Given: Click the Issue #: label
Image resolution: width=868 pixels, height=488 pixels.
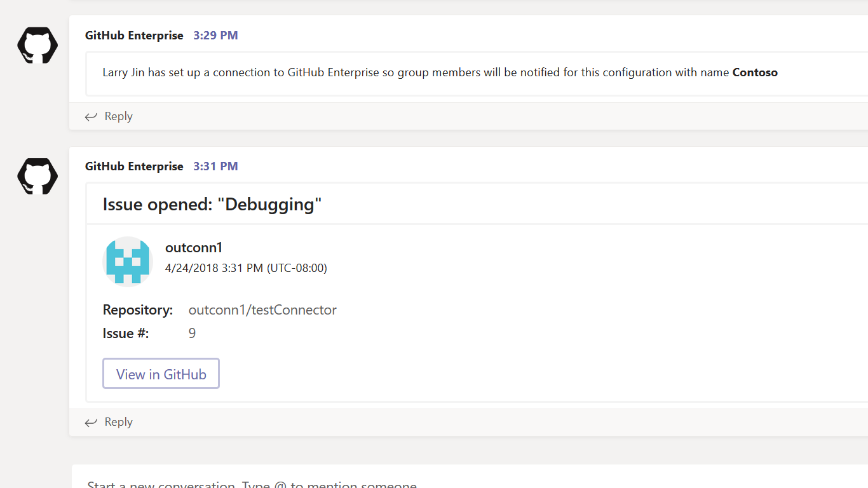Looking at the screenshot, I should point(126,333).
